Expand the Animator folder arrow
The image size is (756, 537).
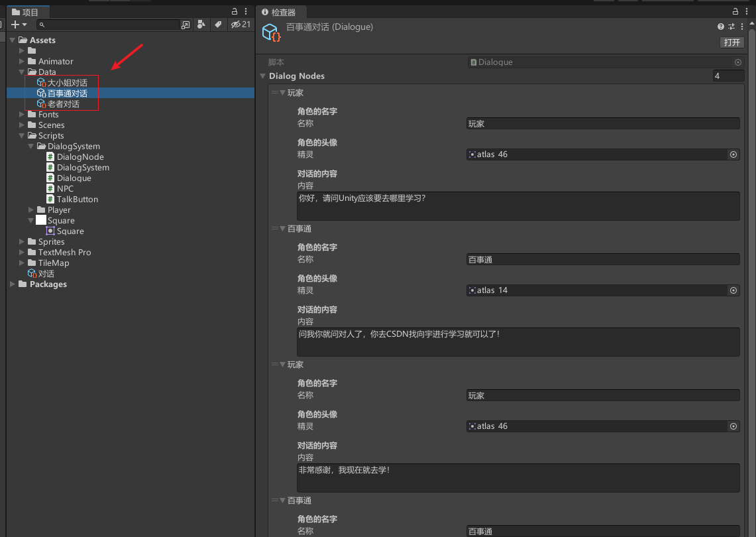pyautogui.click(x=22, y=61)
